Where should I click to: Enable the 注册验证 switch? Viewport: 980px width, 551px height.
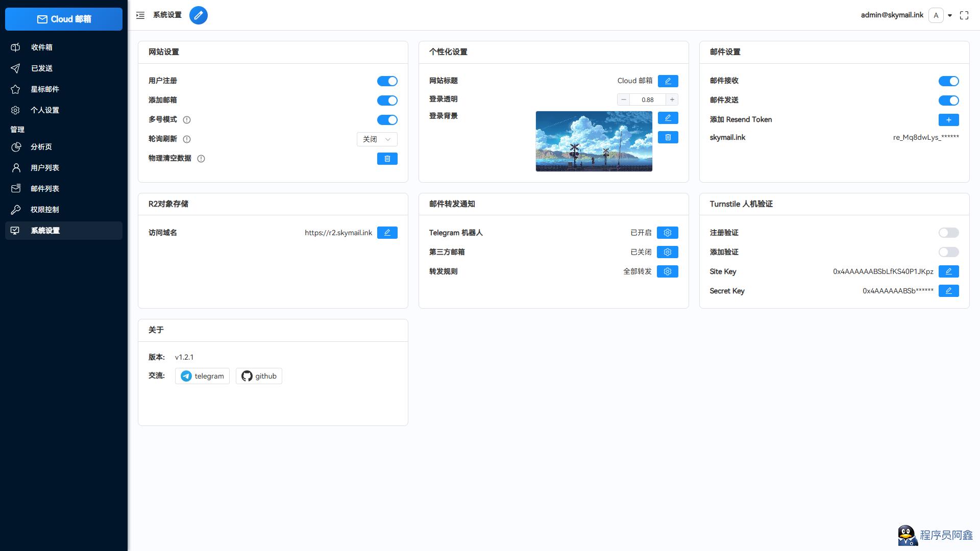948,233
